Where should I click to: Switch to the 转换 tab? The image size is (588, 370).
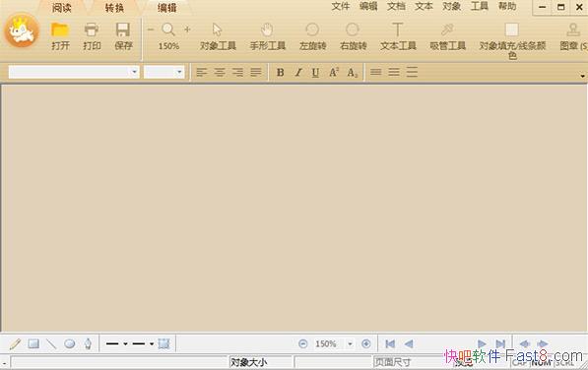click(x=114, y=8)
